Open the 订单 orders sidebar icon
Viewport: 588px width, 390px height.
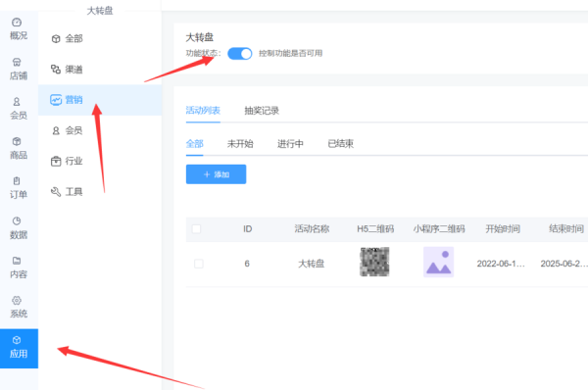coord(17,181)
